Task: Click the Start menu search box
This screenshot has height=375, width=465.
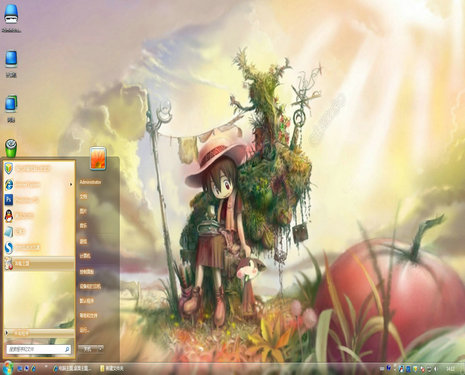Action: coord(39,349)
